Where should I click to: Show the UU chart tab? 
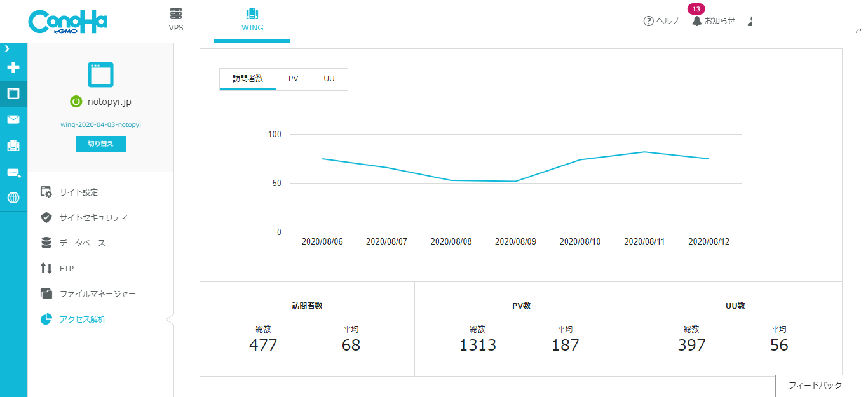[x=329, y=79]
